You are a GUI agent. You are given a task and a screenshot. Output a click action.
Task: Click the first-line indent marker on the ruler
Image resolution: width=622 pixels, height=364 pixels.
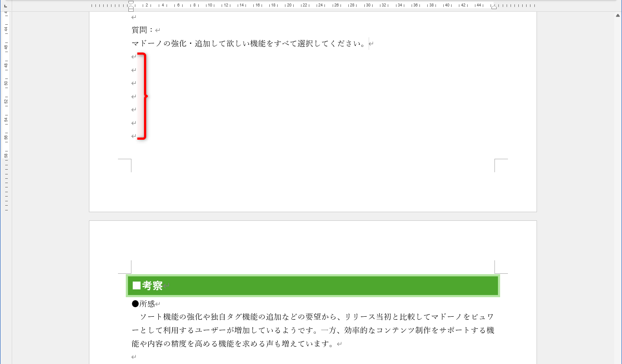pos(130,3)
